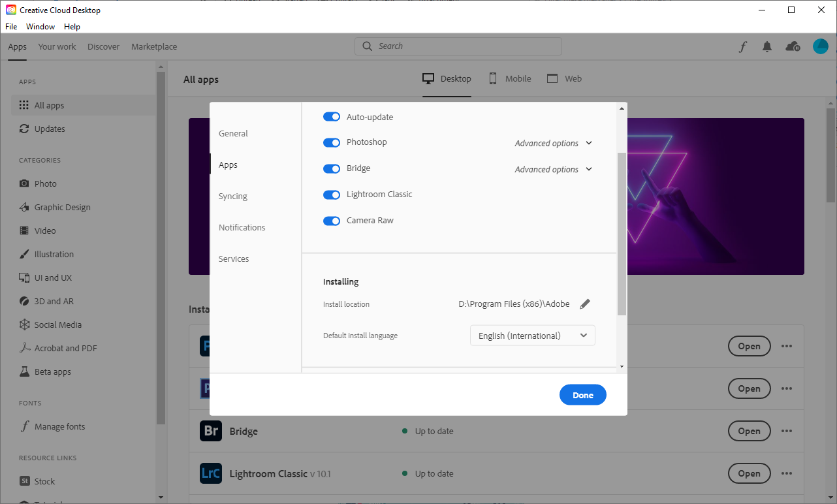The height and width of the screenshot is (504, 837).
Task: Toggle the Lightroom Classic auto-update switch
Action: (x=332, y=195)
